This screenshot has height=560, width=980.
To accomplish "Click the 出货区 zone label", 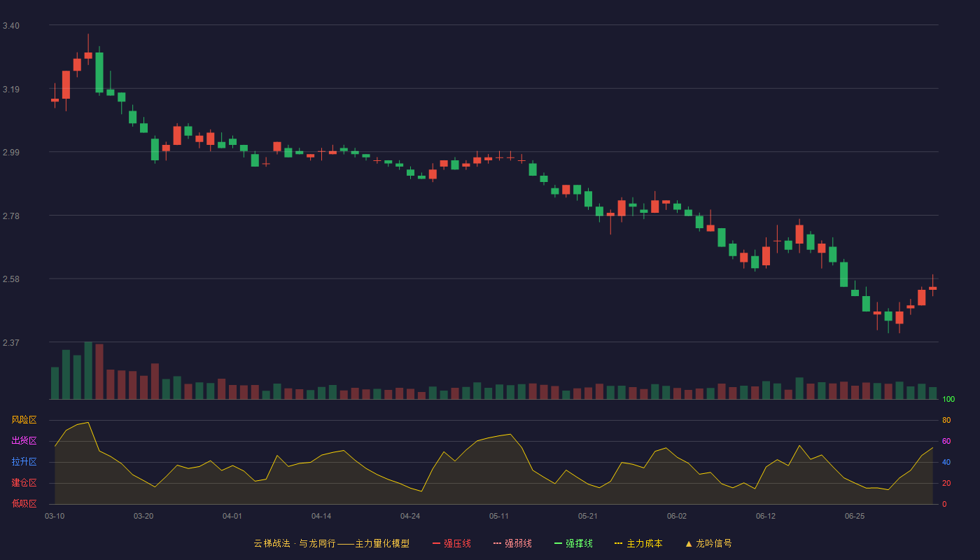I will tap(24, 441).
